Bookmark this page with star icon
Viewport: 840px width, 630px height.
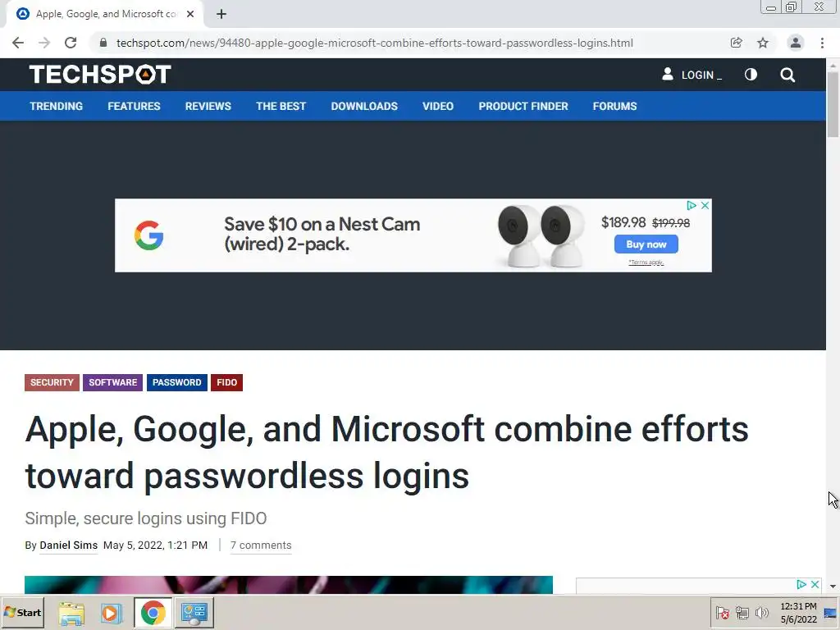[763, 43]
